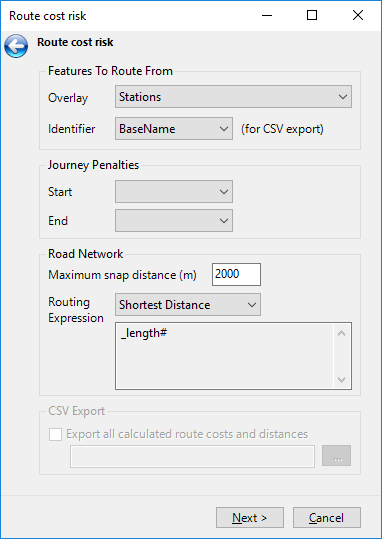382x539 pixels.
Task: Open the Overlay dropdown showing Stations
Action: click(x=233, y=97)
